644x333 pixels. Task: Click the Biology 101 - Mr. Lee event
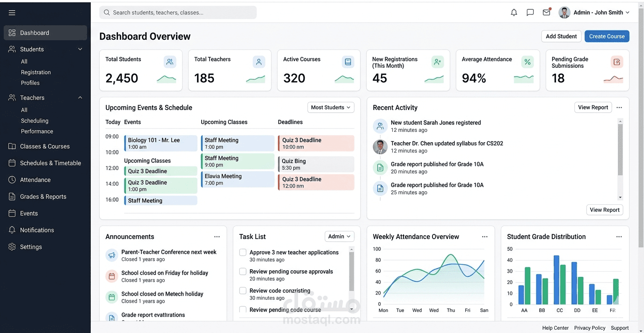[161, 144]
